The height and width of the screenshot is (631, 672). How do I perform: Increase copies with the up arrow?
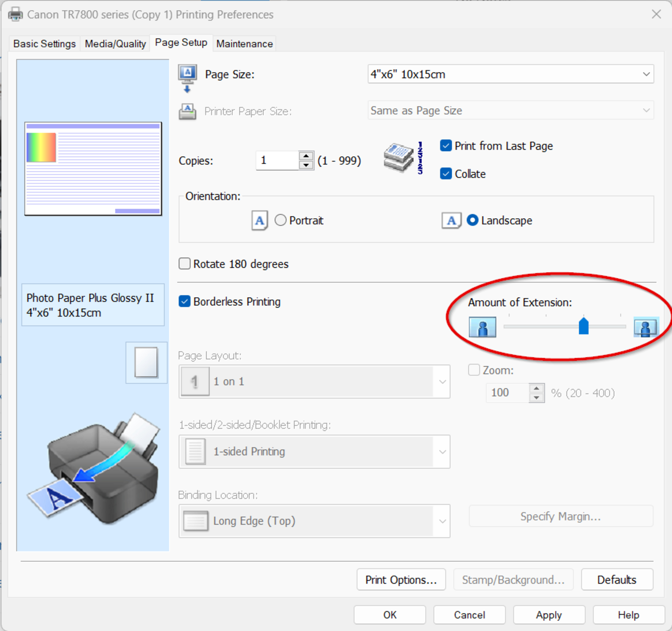[x=306, y=156]
